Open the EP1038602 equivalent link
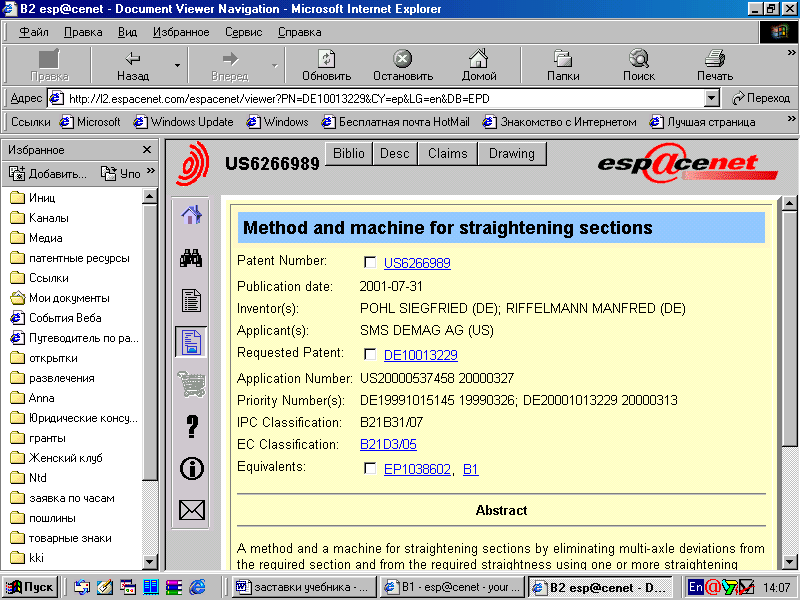 pos(417,469)
